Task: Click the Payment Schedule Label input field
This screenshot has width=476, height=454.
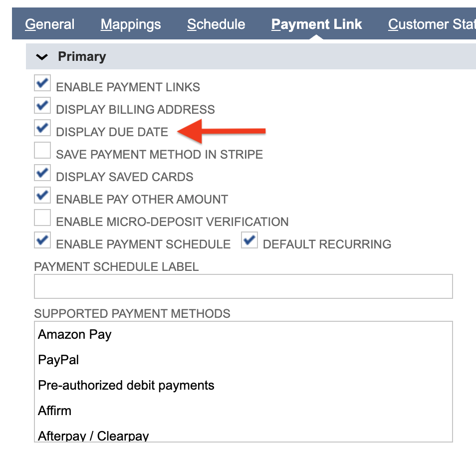Action: point(243,286)
